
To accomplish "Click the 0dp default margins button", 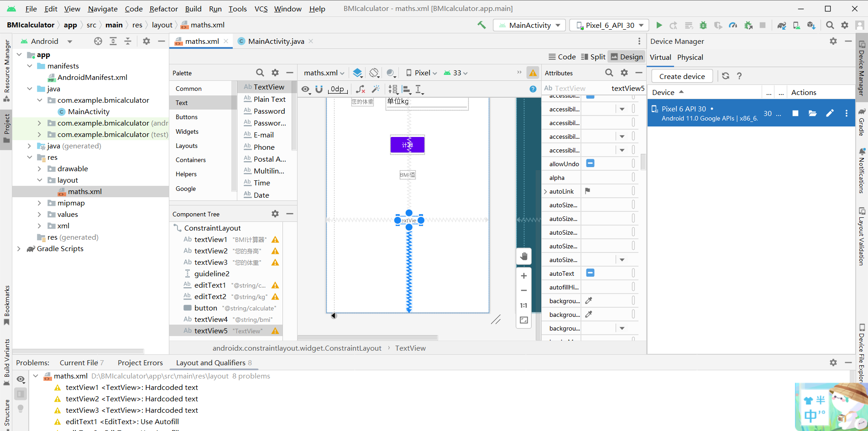I will click(338, 89).
